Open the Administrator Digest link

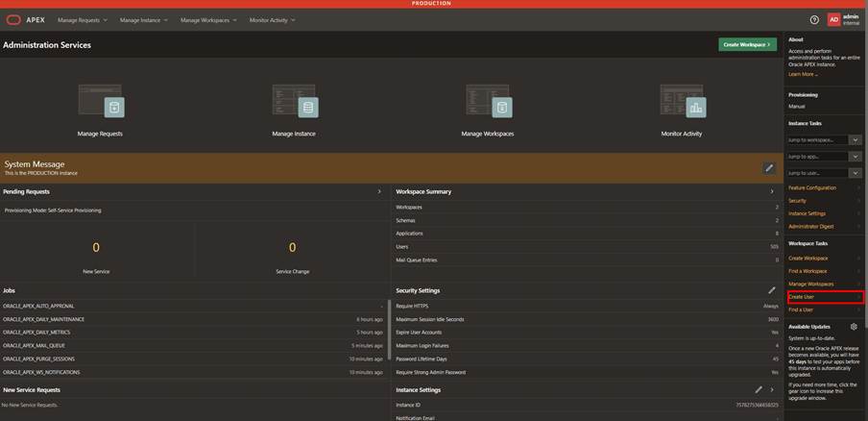(x=811, y=226)
